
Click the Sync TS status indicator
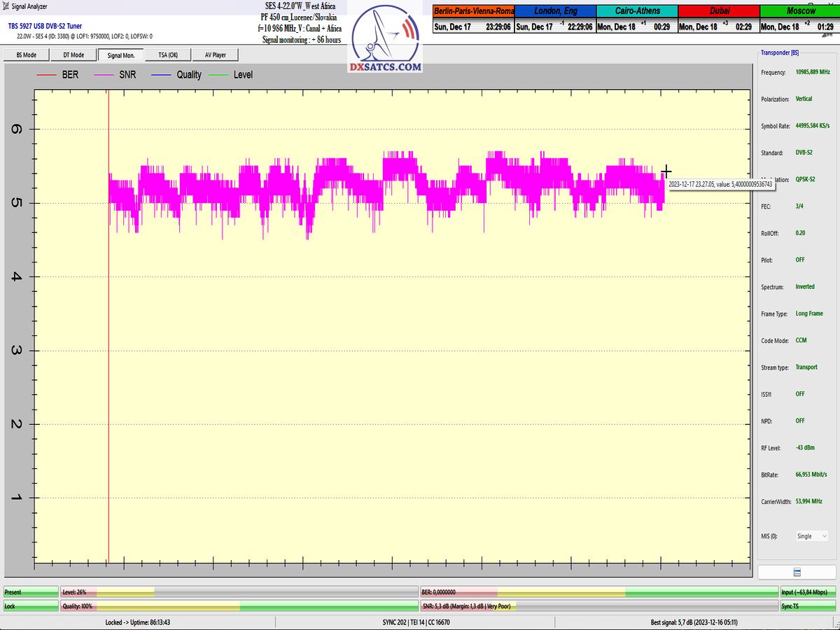(x=808, y=606)
